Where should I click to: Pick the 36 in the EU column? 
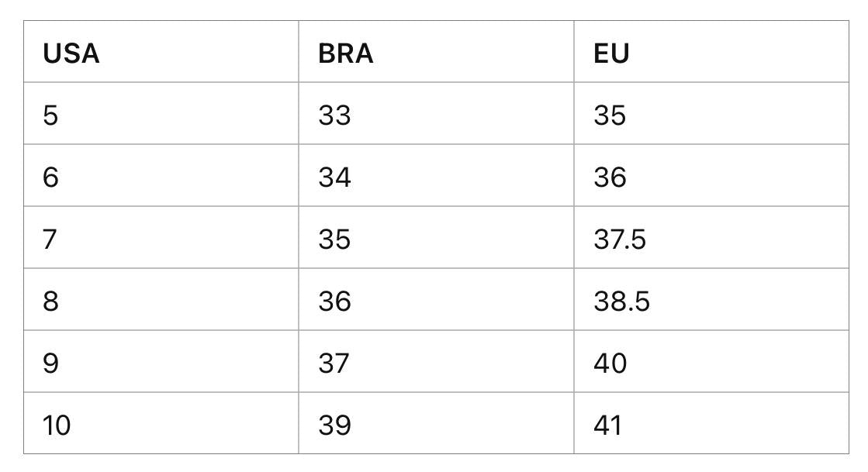(610, 177)
